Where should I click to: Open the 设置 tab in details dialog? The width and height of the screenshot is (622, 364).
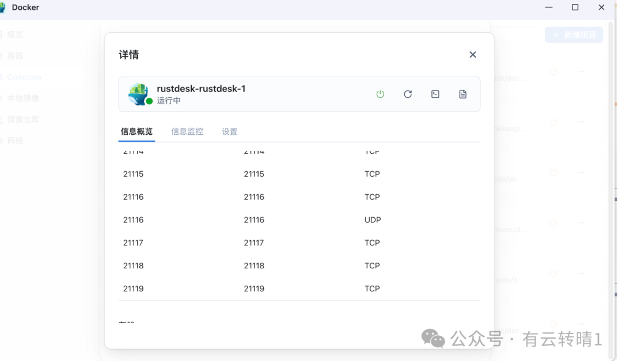(x=229, y=131)
